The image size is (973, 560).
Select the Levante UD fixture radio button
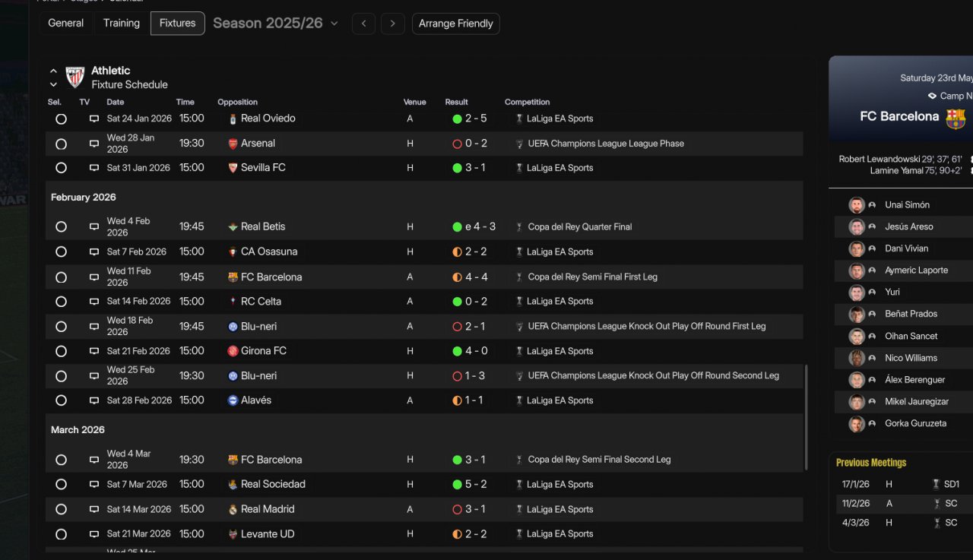[61, 534]
